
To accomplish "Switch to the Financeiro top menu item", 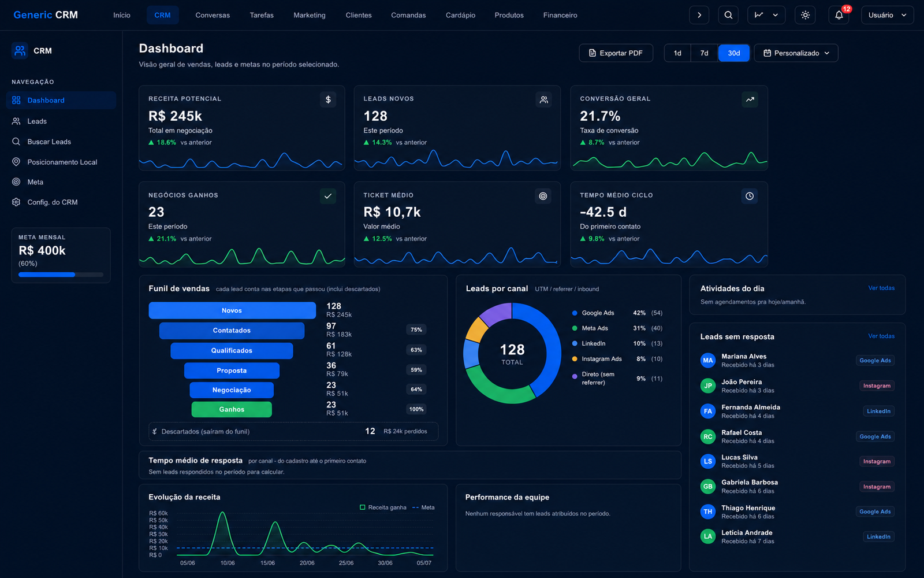I will 560,15.
